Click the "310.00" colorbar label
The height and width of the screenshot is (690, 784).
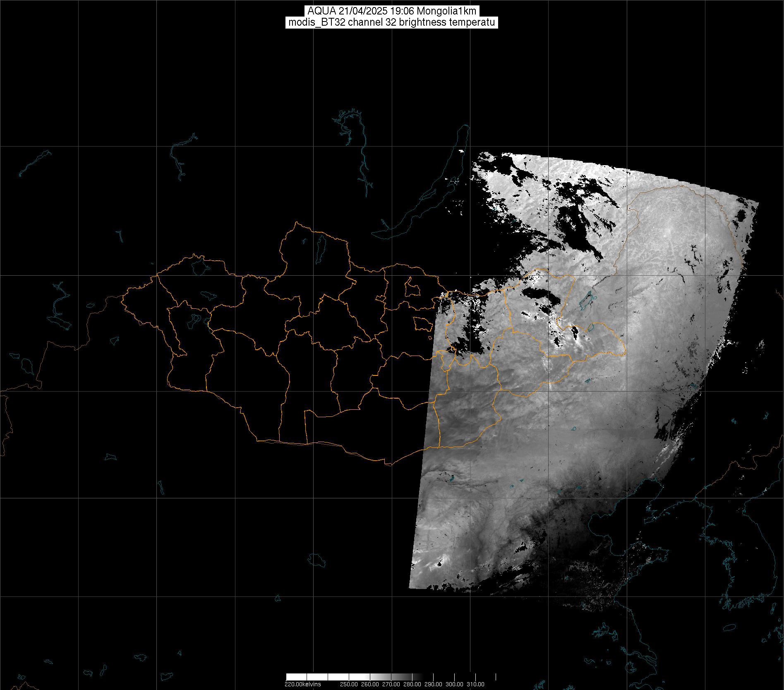point(476,684)
